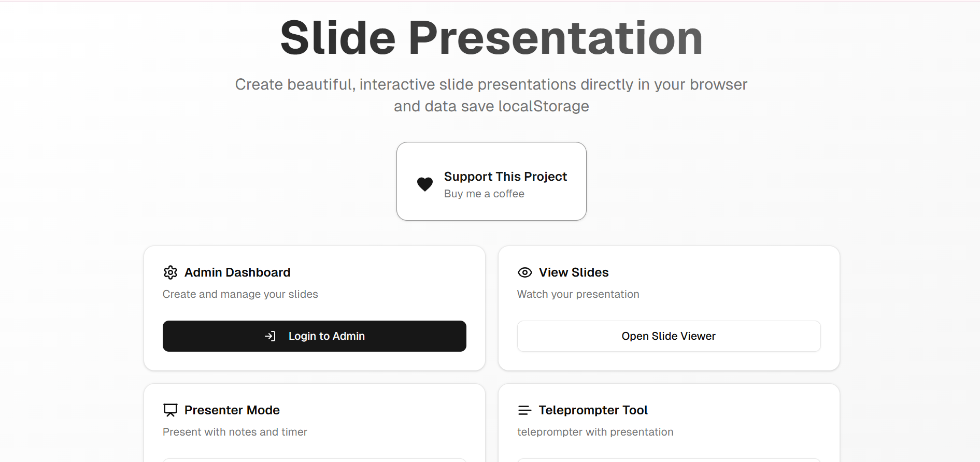Click the Presenter Mode heading
The image size is (980, 462).
click(x=232, y=410)
